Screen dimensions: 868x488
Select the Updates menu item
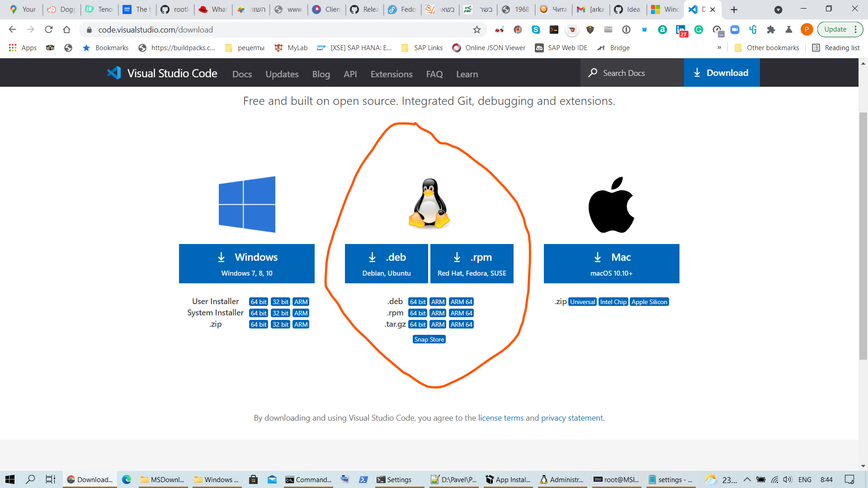[282, 74]
